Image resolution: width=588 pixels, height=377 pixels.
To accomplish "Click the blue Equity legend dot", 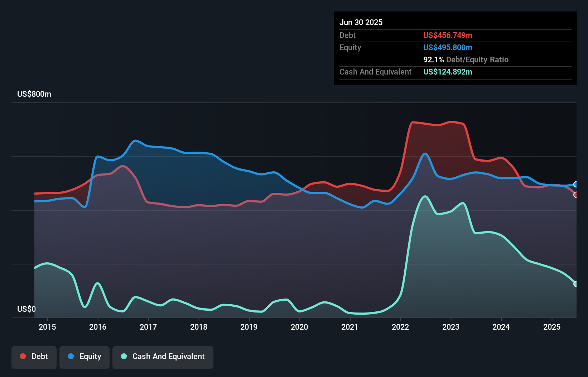I will pos(71,356).
